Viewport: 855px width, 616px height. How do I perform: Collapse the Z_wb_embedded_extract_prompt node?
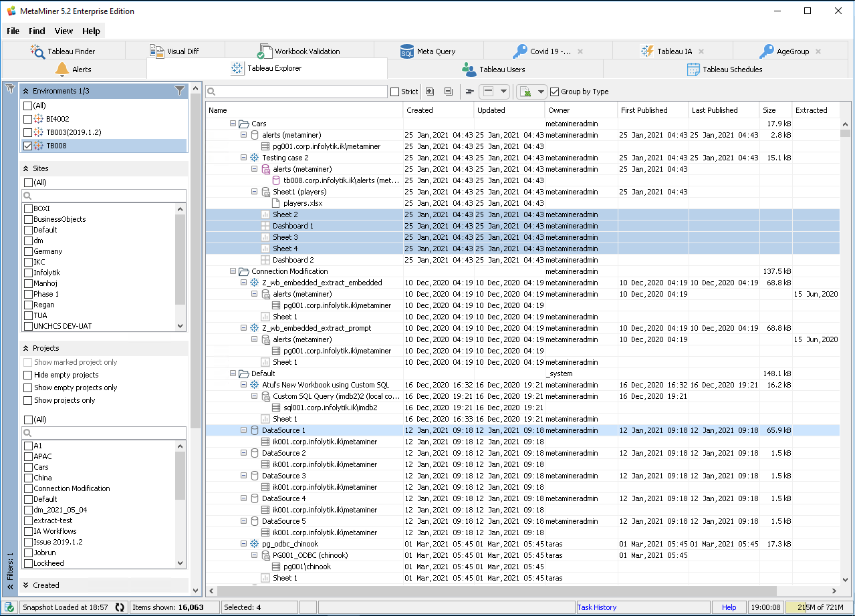243,328
